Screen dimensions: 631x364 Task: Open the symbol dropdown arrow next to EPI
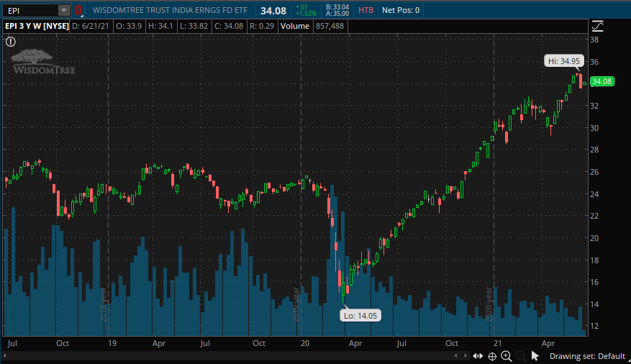click(64, 11)
